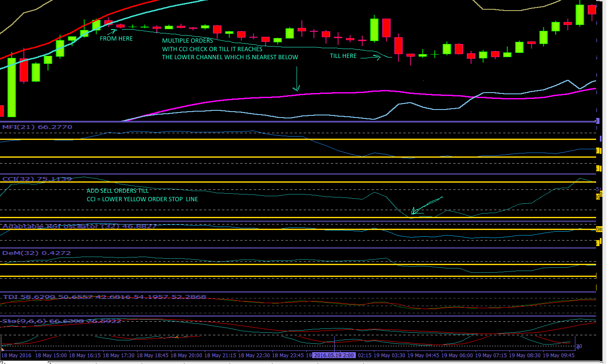
Task: Click the 18 May 20:00 time label
Action: (x=186, y=355)
